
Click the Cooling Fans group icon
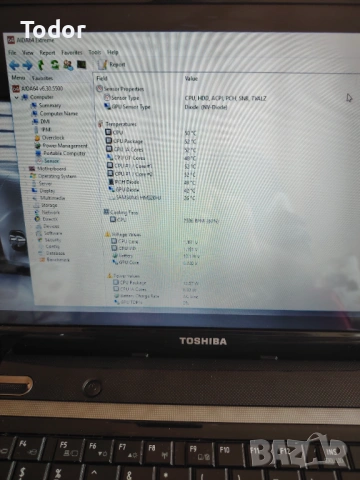pyautogui.click(x=106, y=212)
